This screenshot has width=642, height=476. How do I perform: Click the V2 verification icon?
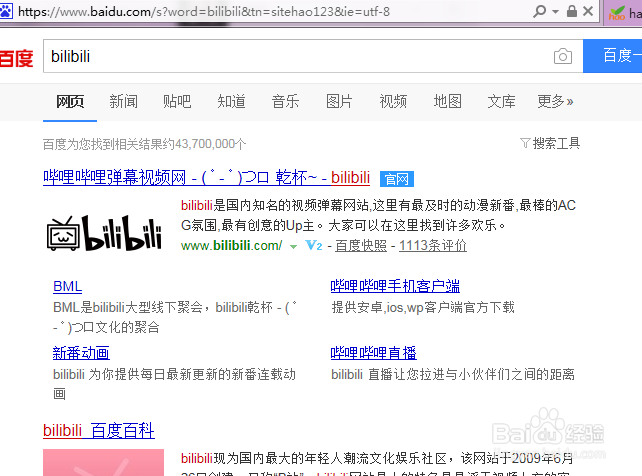314,245
